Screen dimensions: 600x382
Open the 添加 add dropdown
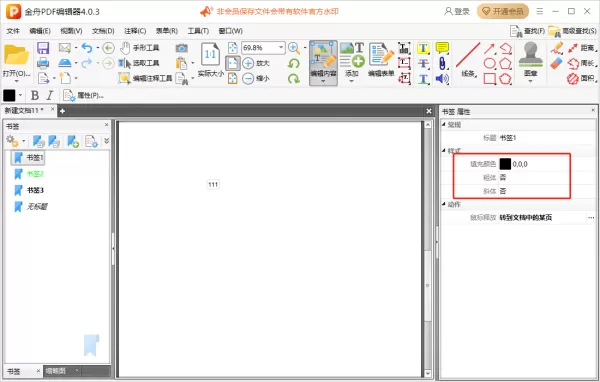click(x=352, y=81)
